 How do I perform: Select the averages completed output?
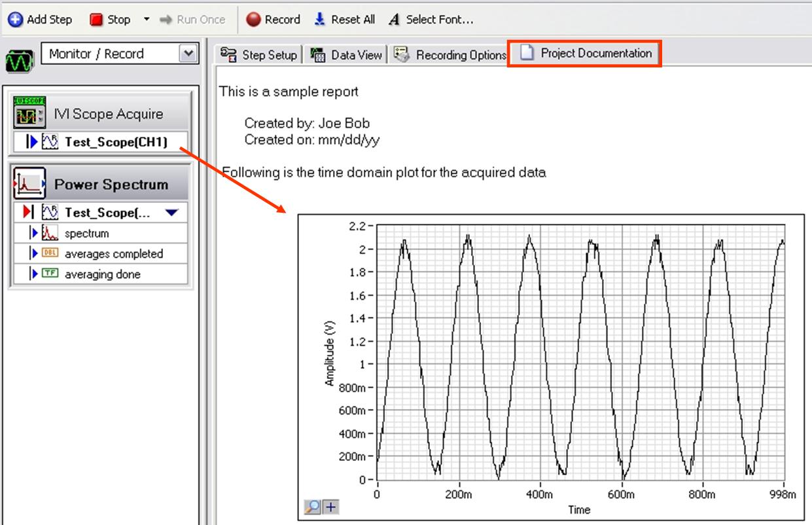[113, 254]
